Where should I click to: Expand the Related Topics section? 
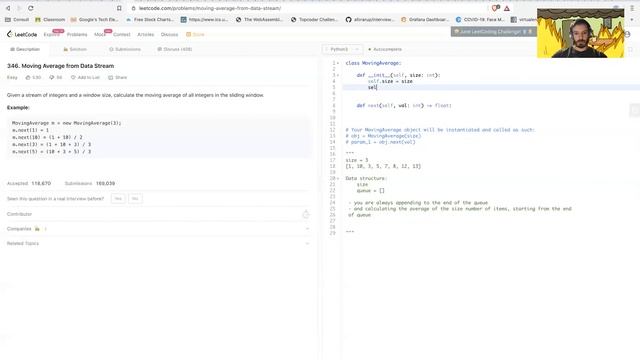click(x=307, y=244)
